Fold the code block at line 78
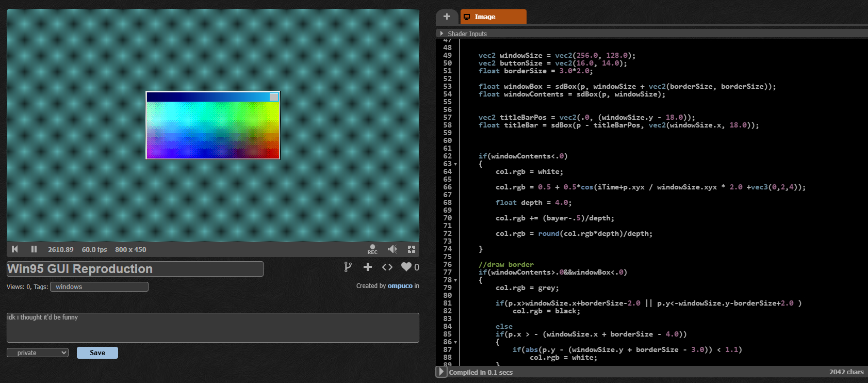The width and height of the screenshot is (868, 383). [x=455, y=280]
